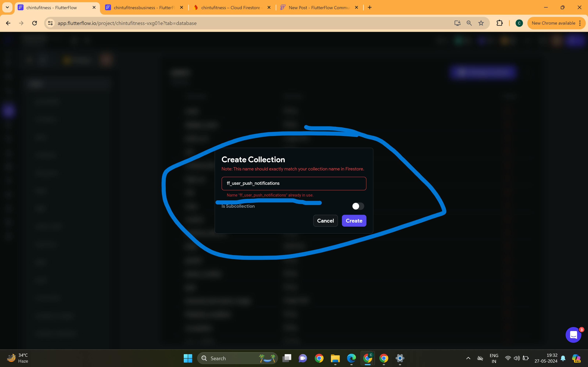Open a new browser tab
The height and width of the screenshot is (367, 588).
[370, 8]
